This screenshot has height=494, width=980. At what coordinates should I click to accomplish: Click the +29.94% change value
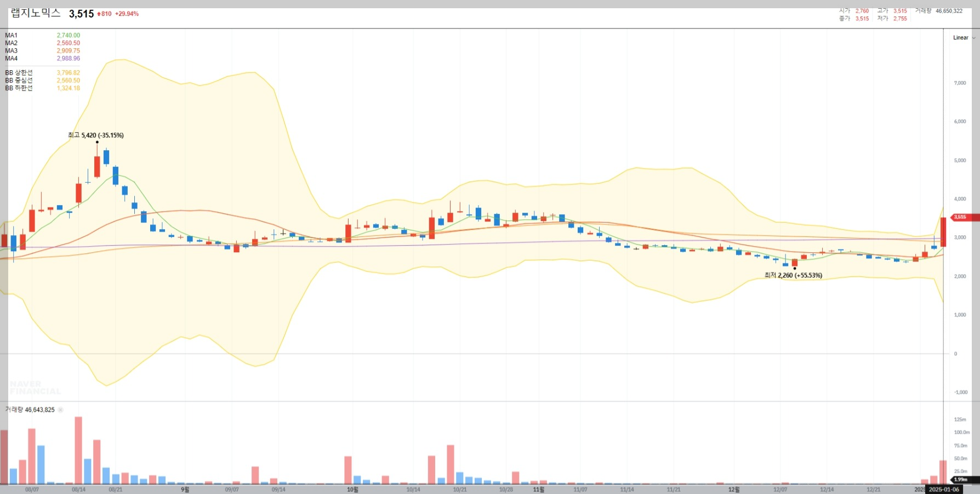(127, 14)
